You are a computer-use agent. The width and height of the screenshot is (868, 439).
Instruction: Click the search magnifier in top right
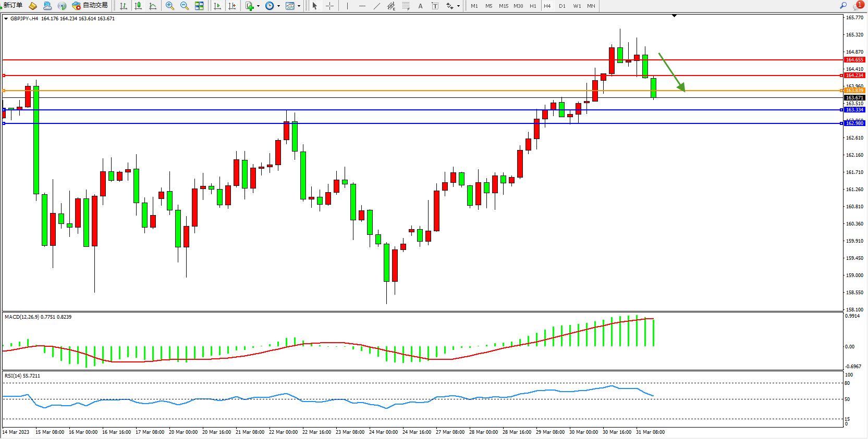(x=843, y=6)
